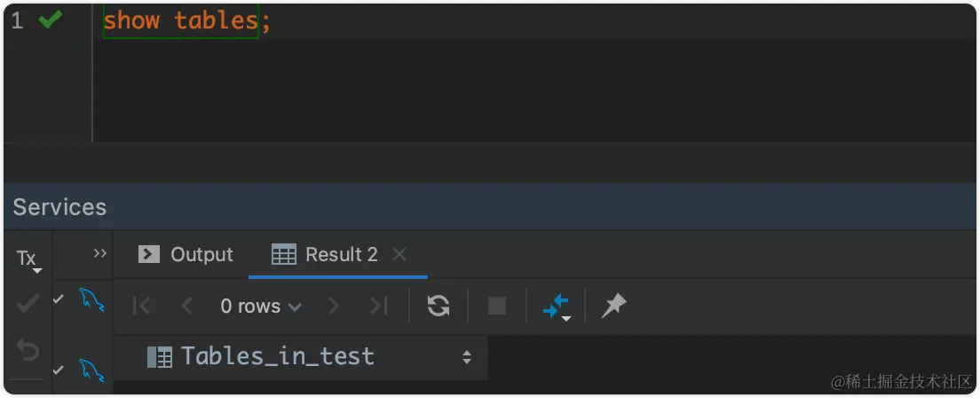Open the blue compare arrows dropdown
The image size is (980, 398).
557,306
